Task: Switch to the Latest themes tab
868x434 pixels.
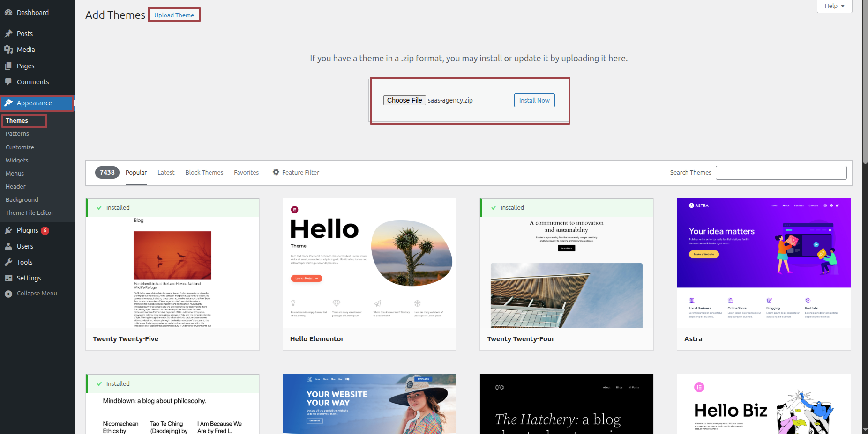Action: tap(166, 173)
